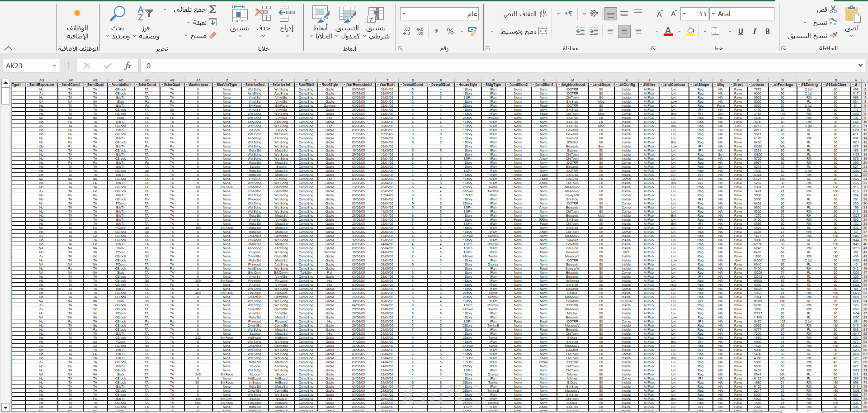This screenshot has width=868, height=413.
Task: Apply the red font color
Action: [668, 31]
